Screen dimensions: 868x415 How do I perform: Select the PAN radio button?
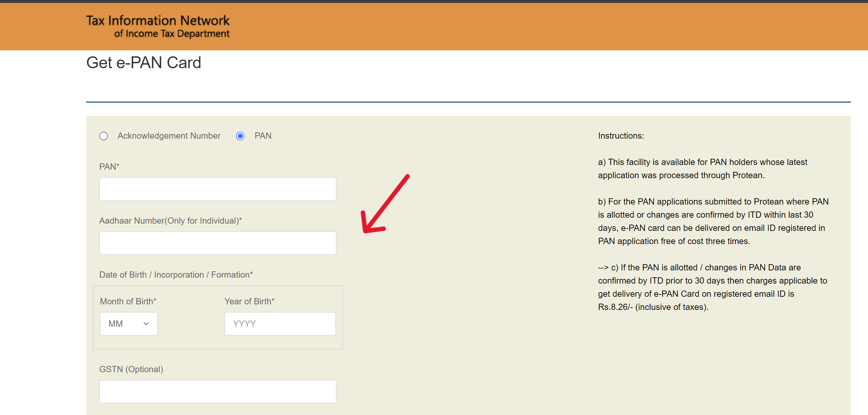(x=240, y=136)
